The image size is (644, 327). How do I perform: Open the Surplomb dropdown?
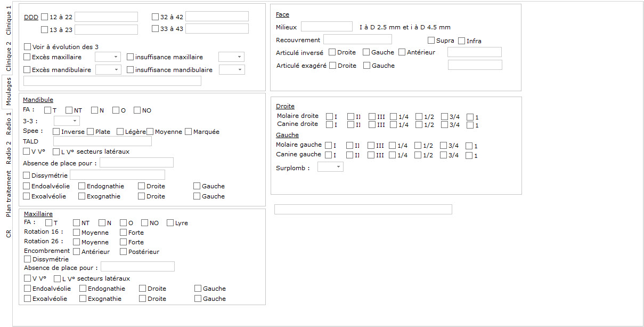(x=330, y=166)
